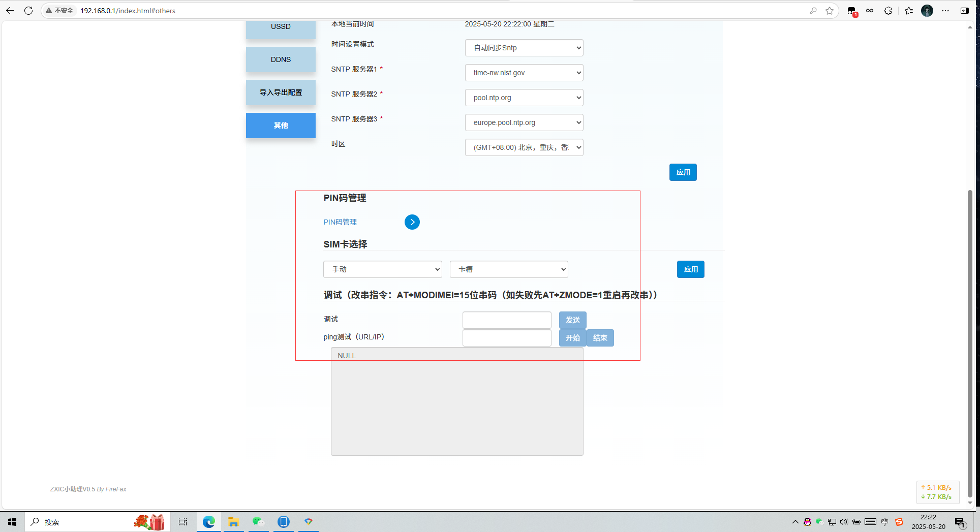
Task: Click the 发送 button for debug command
Action: [572, 320]
